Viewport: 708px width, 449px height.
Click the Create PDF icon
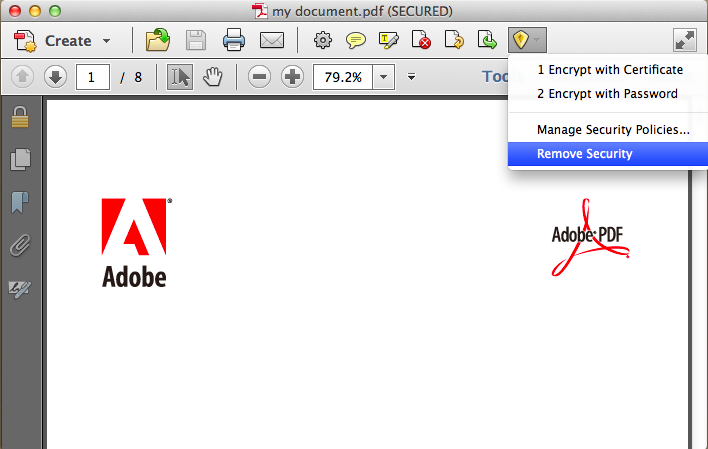25,41
